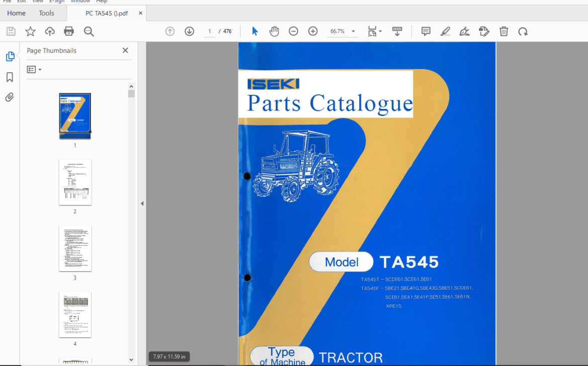Select page 1 thumbnail

[x=75, y=116]
